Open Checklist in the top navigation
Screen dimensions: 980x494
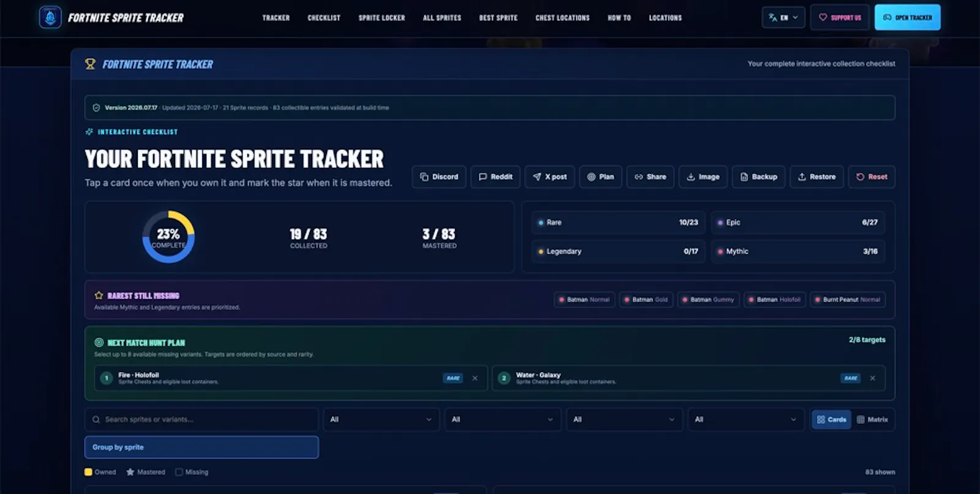click(324, 18)
